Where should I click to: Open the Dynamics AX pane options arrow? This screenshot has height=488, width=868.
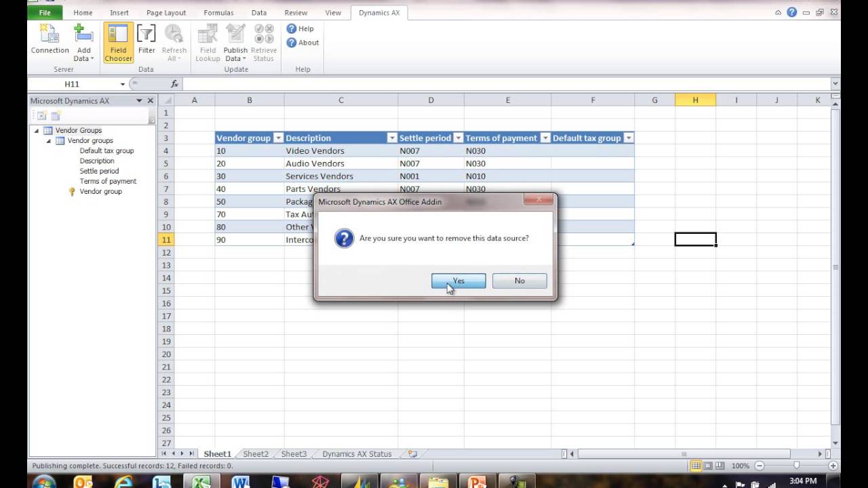tap(140, 100)
